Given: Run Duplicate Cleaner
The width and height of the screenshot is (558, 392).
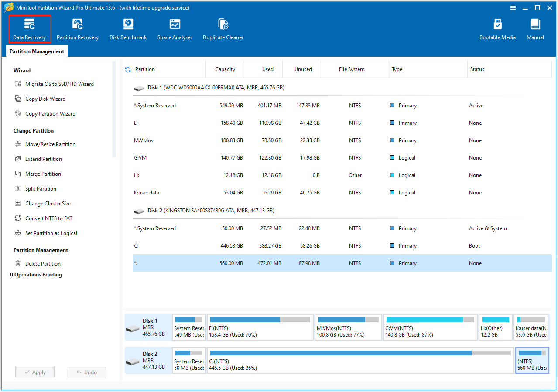Looking at the screenshot, I should (x=223, y=28).
